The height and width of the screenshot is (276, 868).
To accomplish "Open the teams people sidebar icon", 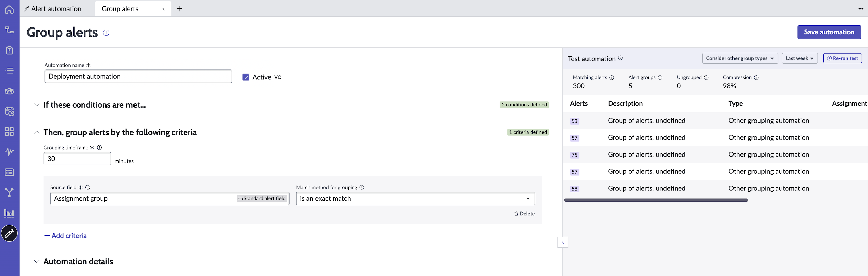I will [x=9, y=91].
